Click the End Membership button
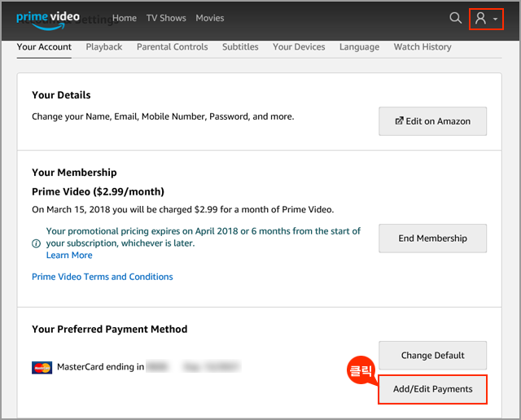The height and width of the screenshot is (420, 521). tap(432, 238)
